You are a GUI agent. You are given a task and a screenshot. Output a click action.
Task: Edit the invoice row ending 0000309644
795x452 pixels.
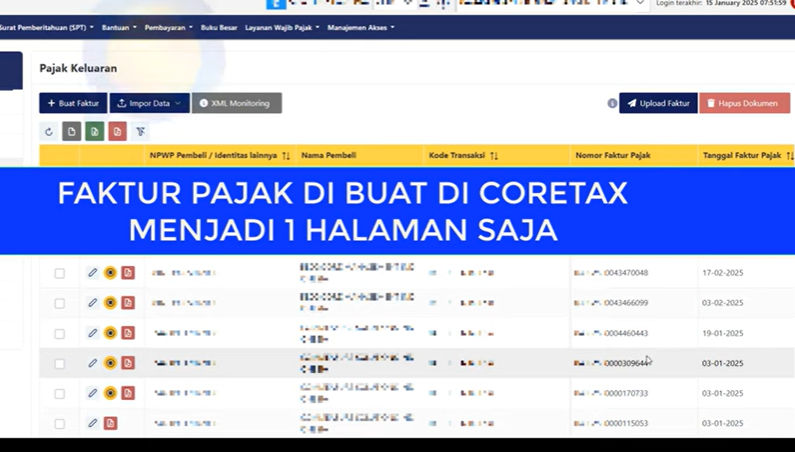click(92, 363)
